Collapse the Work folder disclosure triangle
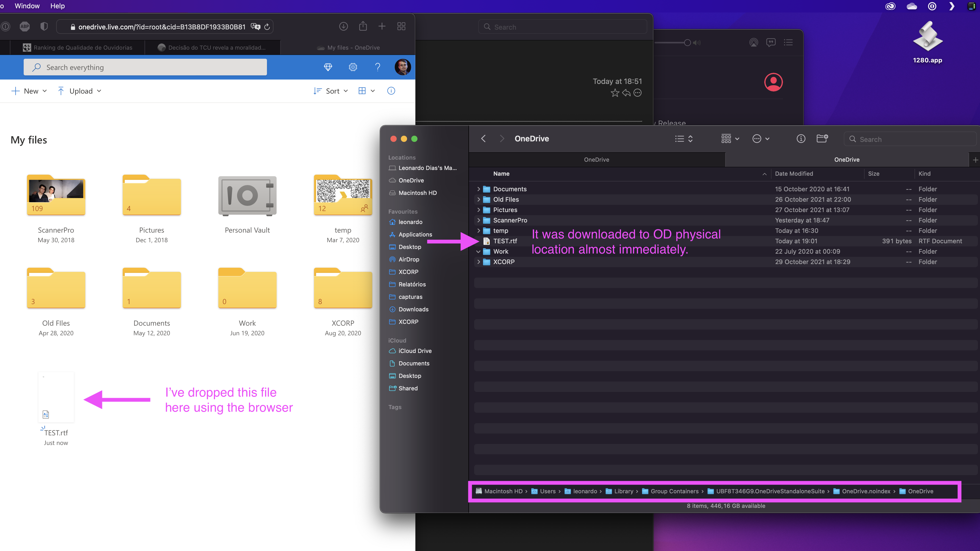Screen dimensions: 980x551 (478, 251)
